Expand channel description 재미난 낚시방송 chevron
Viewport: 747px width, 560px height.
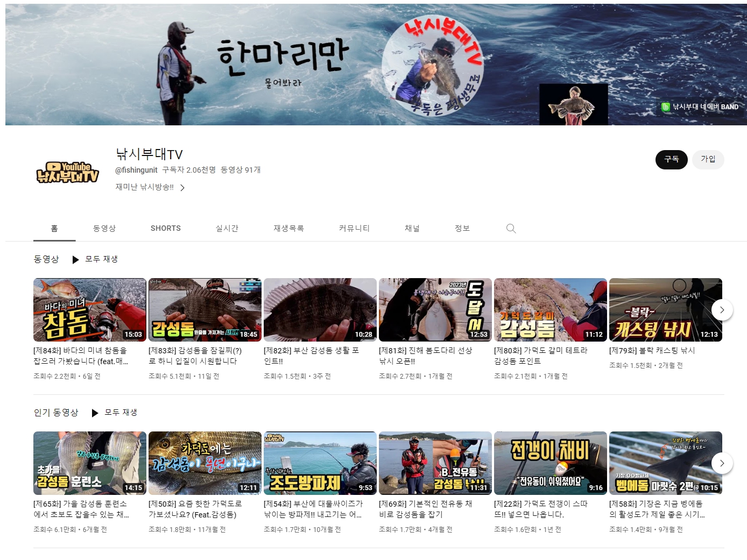pyautogui.click(x=182, y=188)
